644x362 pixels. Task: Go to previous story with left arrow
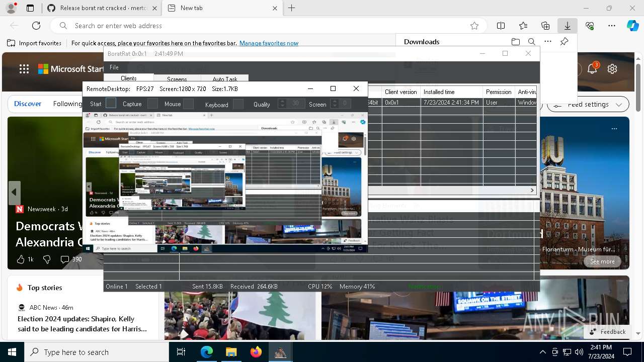pos(14,193)
